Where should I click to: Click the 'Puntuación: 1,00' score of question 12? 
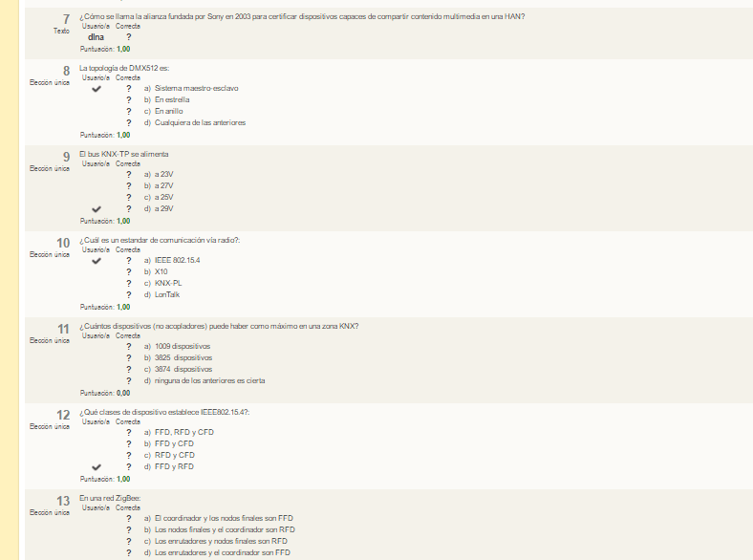coord(105,479)
